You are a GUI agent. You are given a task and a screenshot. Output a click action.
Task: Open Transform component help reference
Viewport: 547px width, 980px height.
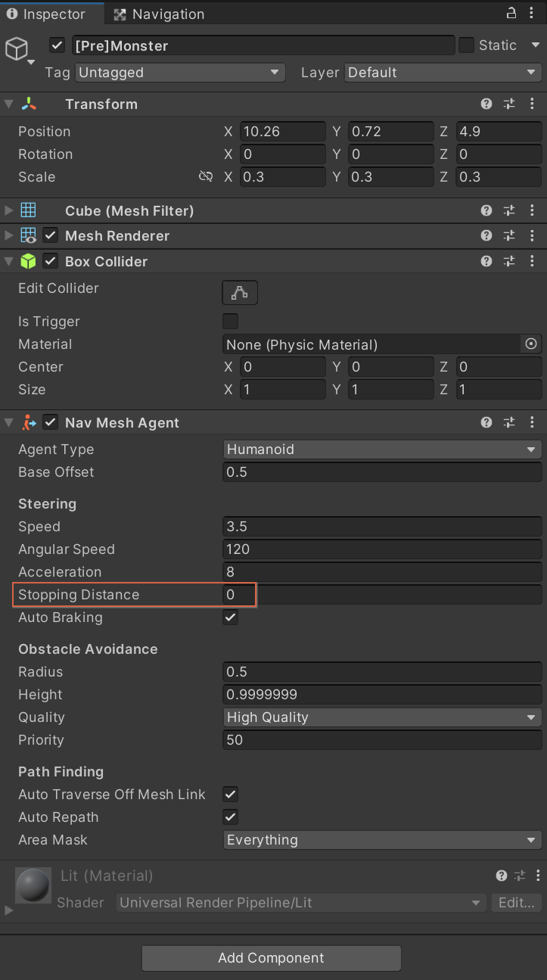[x=486, y=104]
